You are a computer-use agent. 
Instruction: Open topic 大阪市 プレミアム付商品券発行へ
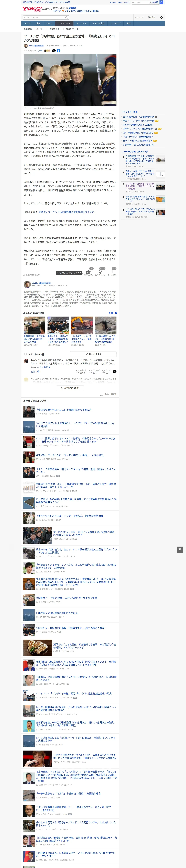(138, 129)
